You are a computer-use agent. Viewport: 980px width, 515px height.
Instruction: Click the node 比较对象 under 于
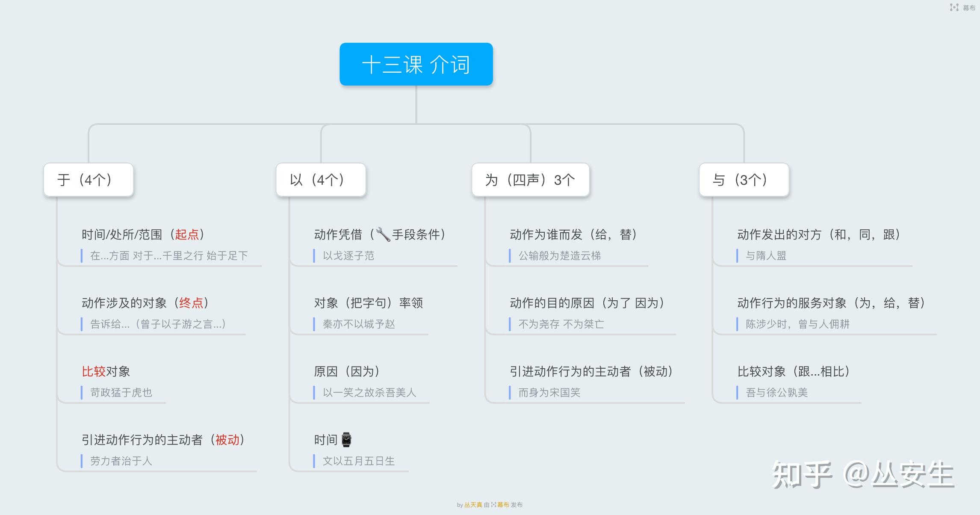pos(106,371)
